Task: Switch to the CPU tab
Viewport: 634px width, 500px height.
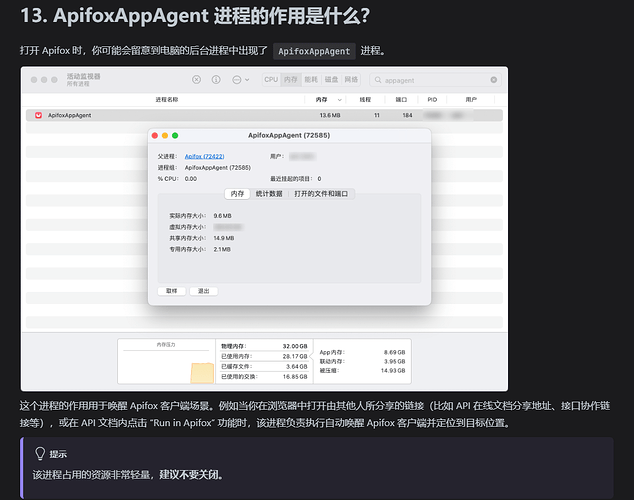Action: pos(271,80)
